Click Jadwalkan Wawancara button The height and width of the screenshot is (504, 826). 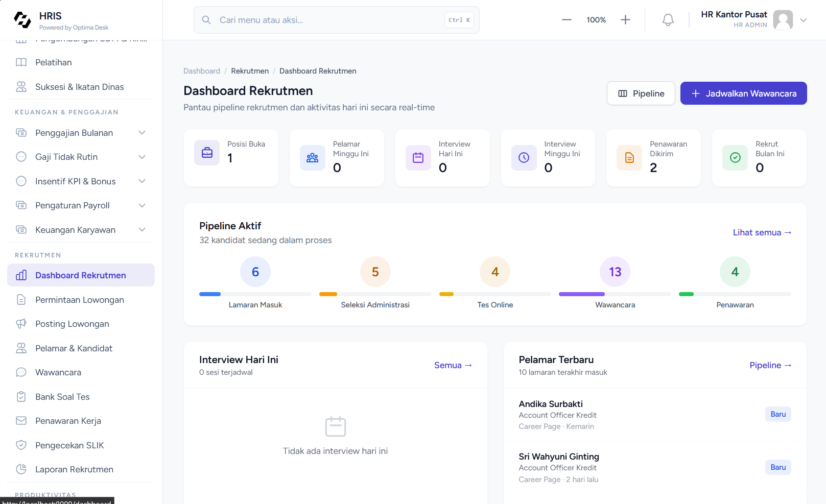[x=744, y=93]
